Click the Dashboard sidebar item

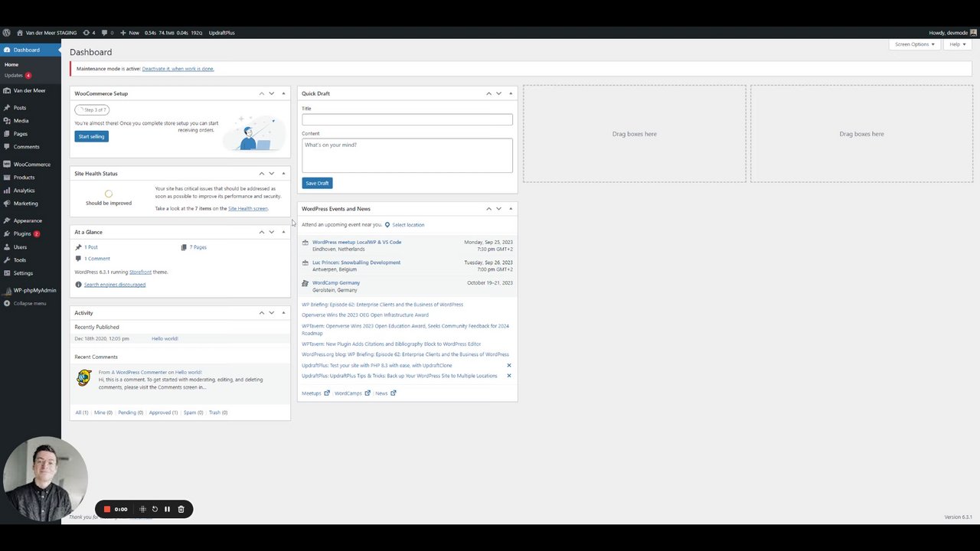pyautogui.click(x=26, y=50)
